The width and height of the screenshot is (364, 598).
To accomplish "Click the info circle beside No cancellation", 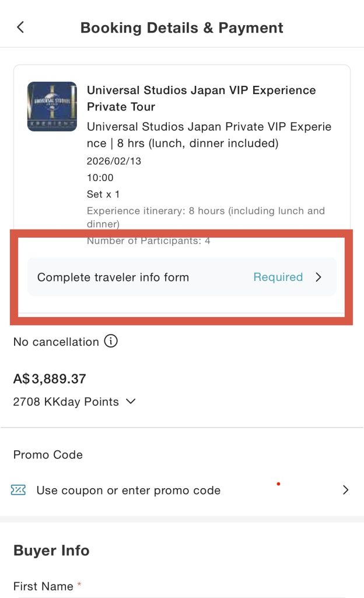I will tap(110, 342).
